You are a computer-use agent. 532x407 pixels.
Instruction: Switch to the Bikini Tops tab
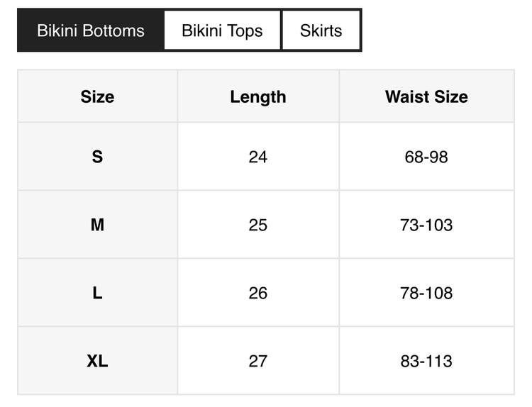click(222, 30)
